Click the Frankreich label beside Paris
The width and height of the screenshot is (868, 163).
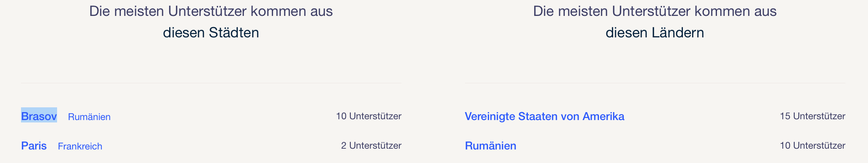tap(80, 146)
